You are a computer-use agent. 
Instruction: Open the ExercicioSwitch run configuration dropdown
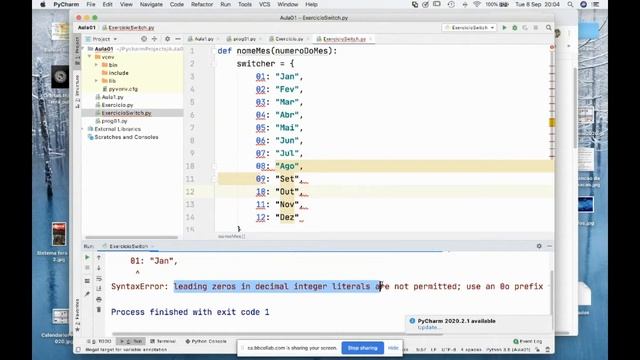coord(469,28)
